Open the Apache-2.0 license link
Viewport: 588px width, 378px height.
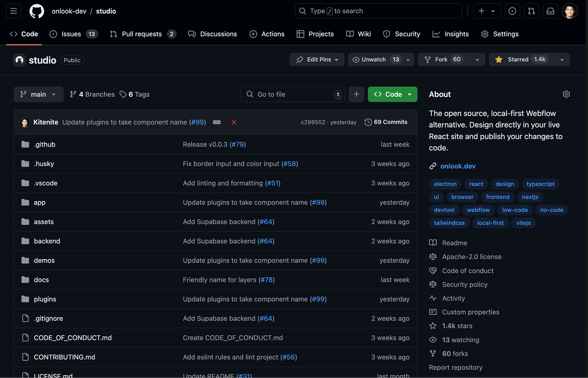pos(472,256)
